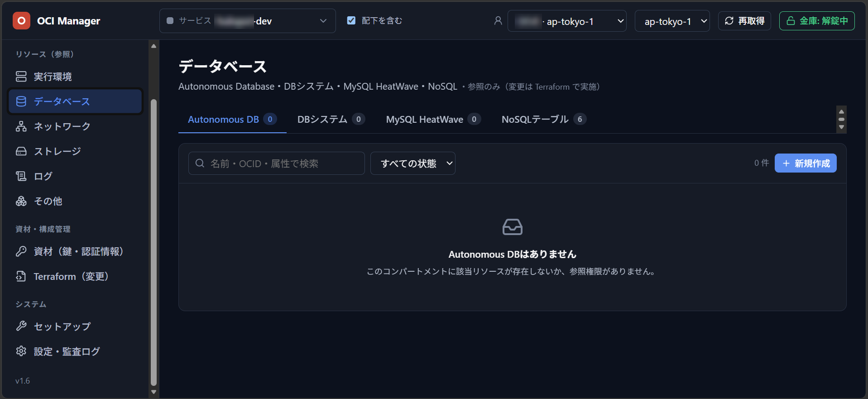Switch to the MySQL HeatWave tab
Image resolution: width=868 pixels, height=399 pixels.
[x=433, y=120]
